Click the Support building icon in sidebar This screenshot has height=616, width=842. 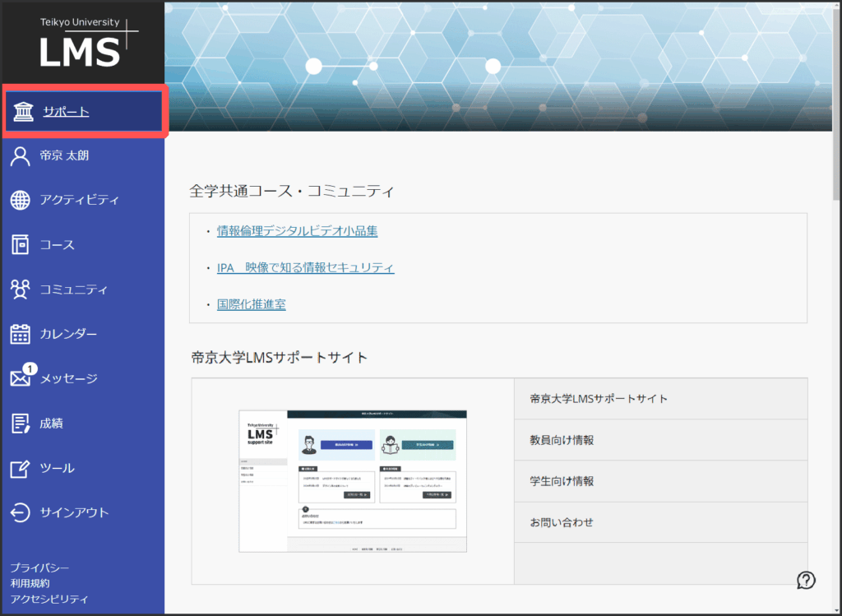coord(23,112)
